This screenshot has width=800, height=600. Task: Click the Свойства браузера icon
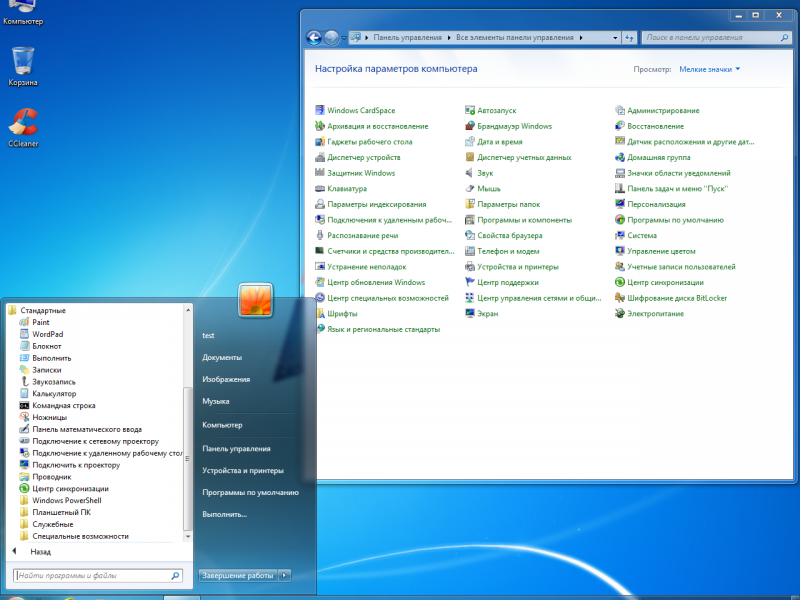[x=470, y=235]
